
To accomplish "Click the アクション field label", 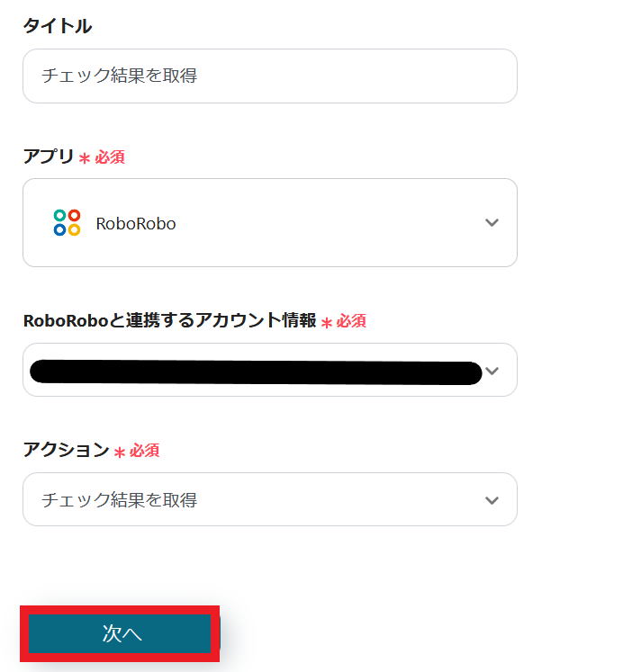I will (66, 450).
